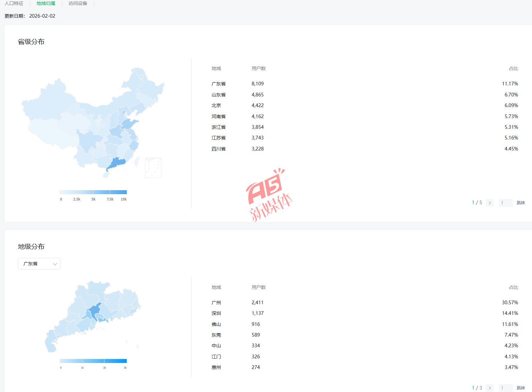Click Guangzhou on the Guangdong map
This screenshot has width=532, height=392.
(x=95, y=311)
